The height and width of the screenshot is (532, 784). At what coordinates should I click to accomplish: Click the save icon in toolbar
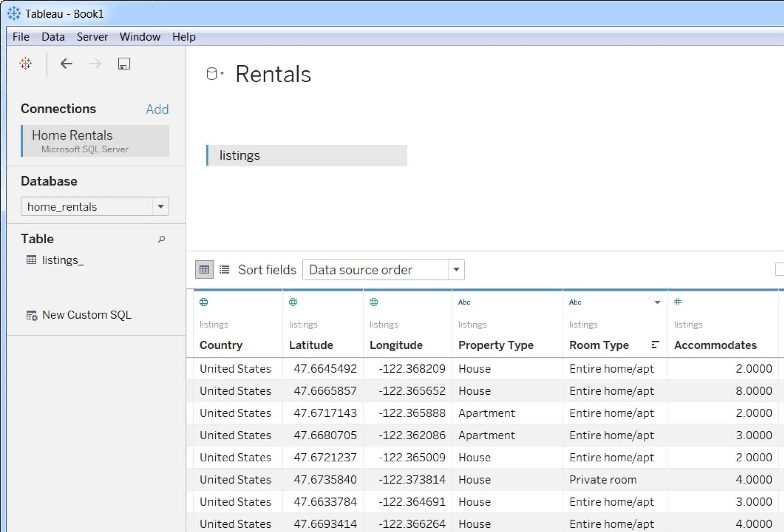click(124, 63)
